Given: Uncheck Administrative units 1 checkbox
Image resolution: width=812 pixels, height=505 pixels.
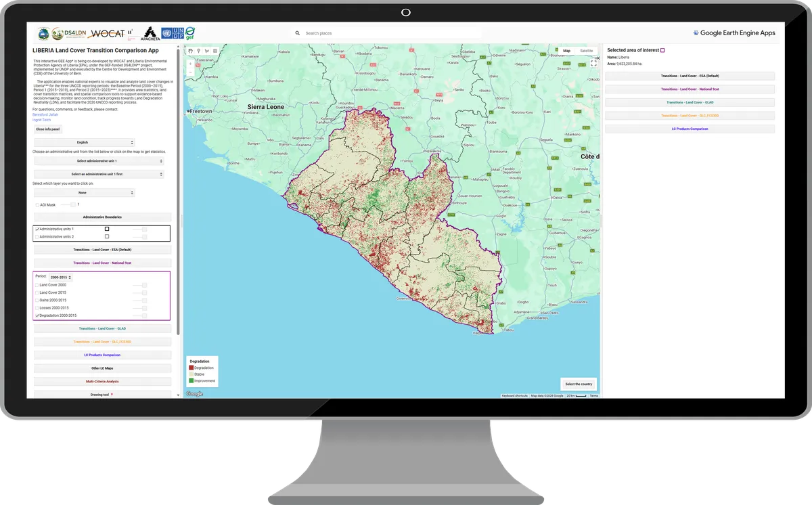Looking at the screenshot, I should click(x=37, y=229).
